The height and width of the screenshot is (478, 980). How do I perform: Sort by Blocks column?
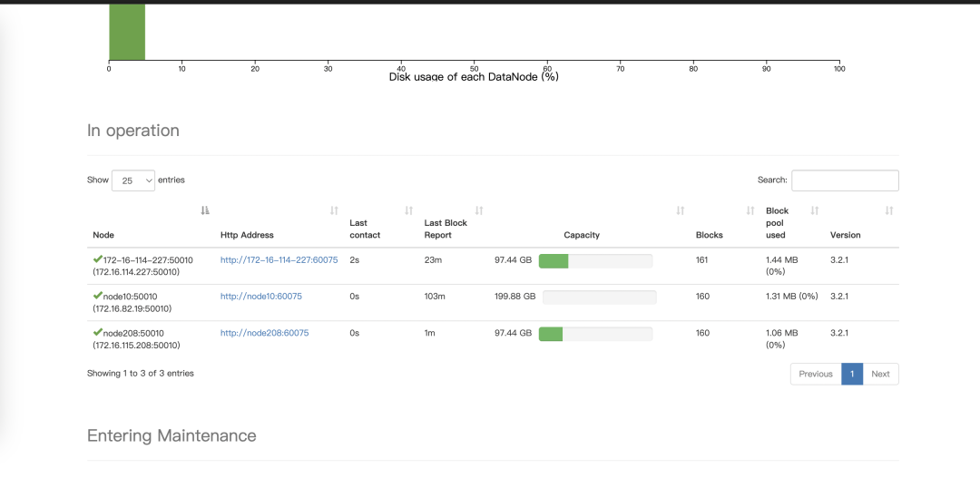click(750, 210)
